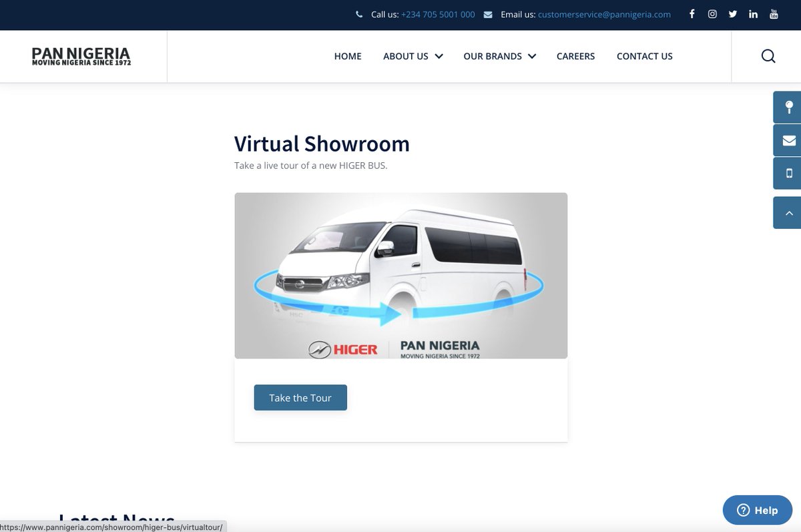Click the customerservice@pannigeria.com email link
Image resolution: width=801 pixels, height=532 pixels.
tap(604, 14)
